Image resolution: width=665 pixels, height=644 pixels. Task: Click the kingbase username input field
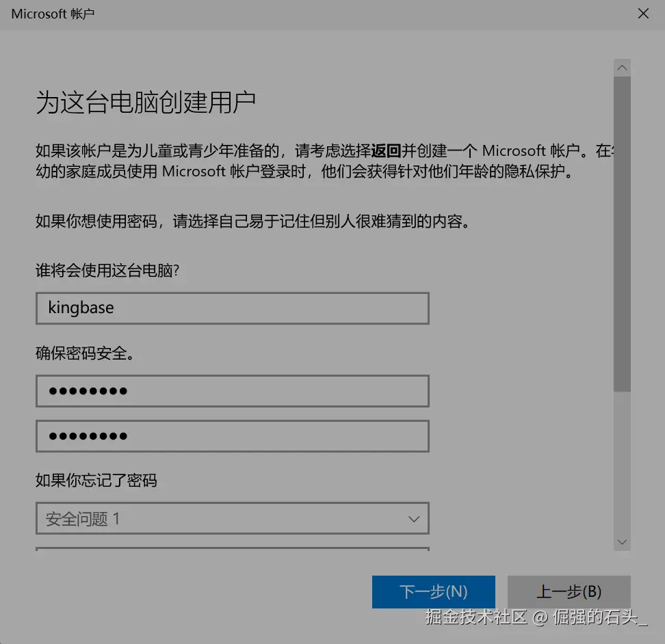(x=233, y=308)
